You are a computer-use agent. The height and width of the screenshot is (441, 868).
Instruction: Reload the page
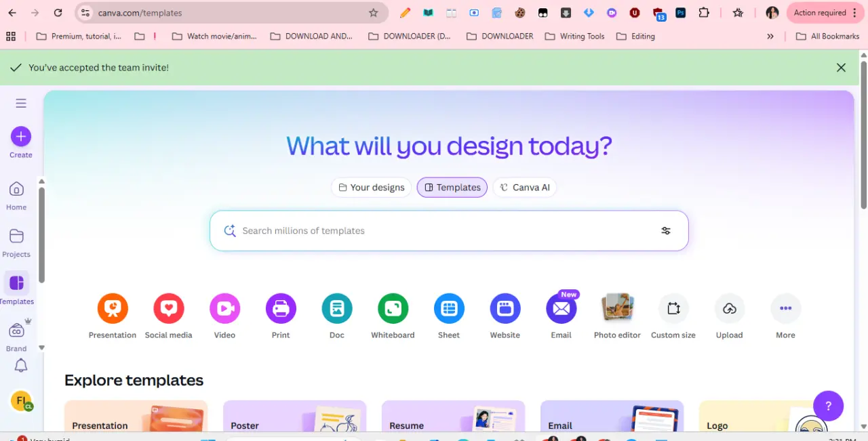point(58,13)
